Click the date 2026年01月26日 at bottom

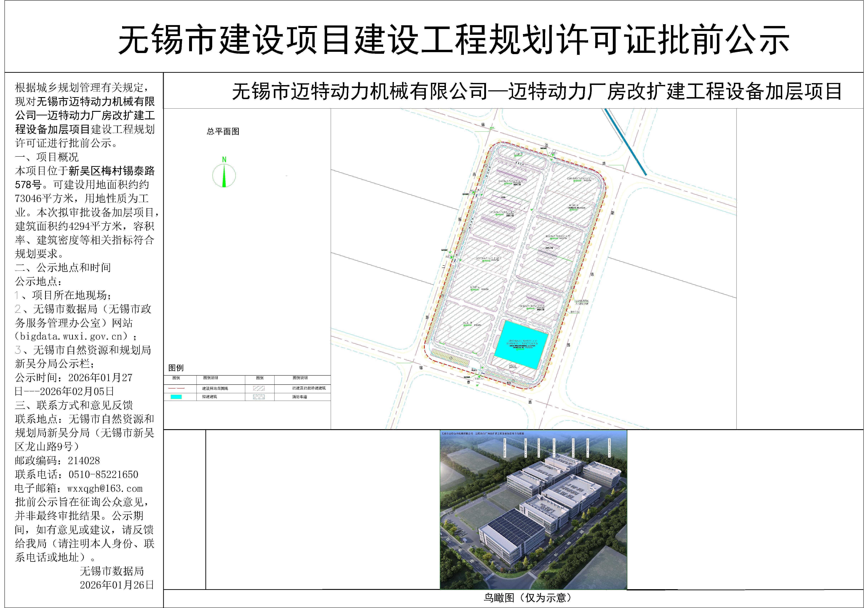coord(117,585)
